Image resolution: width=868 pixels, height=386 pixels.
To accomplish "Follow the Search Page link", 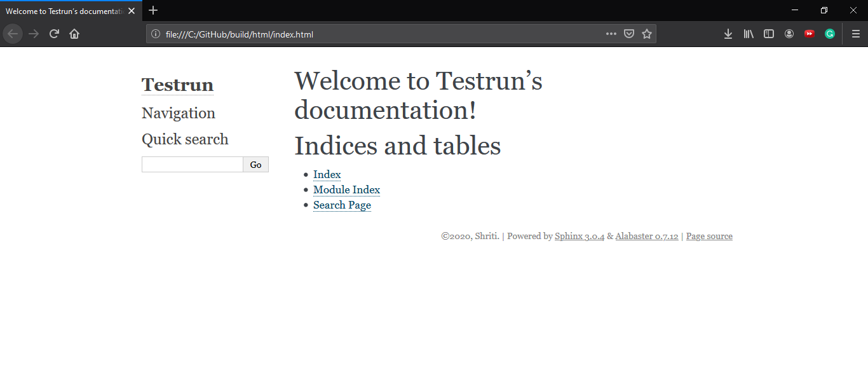I will tap(342, 205).
